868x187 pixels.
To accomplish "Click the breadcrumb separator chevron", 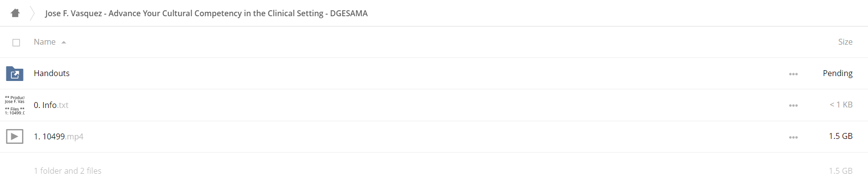I will (x=32, y=13).
